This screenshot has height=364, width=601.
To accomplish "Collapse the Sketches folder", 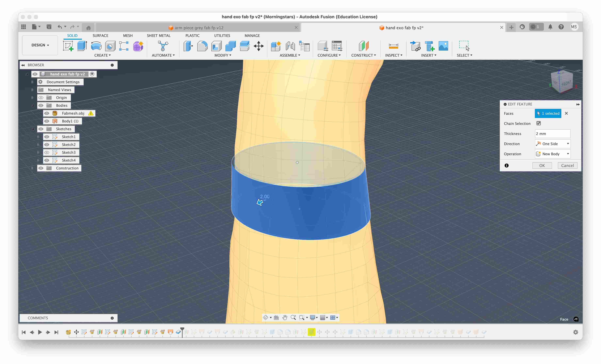I will (32, 129).
